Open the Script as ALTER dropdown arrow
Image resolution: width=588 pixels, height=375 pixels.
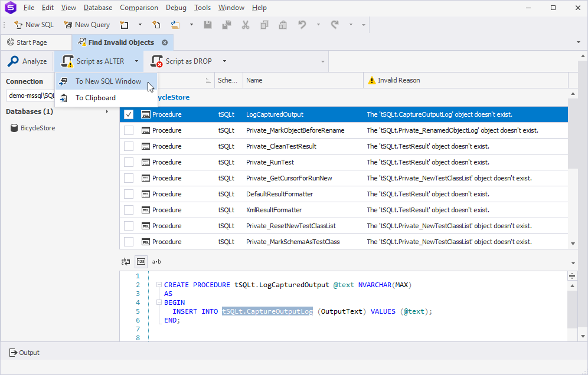[x=136, y=61]
